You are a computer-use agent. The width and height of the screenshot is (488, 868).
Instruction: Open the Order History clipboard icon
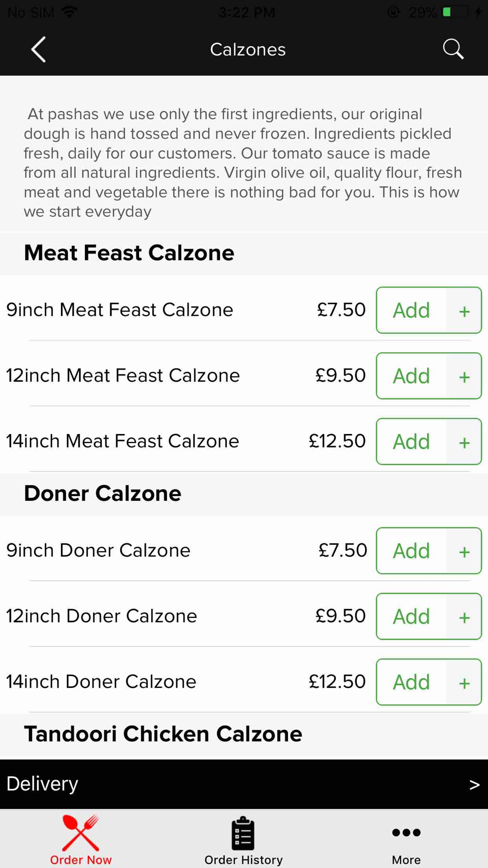(x=243, y=833)
